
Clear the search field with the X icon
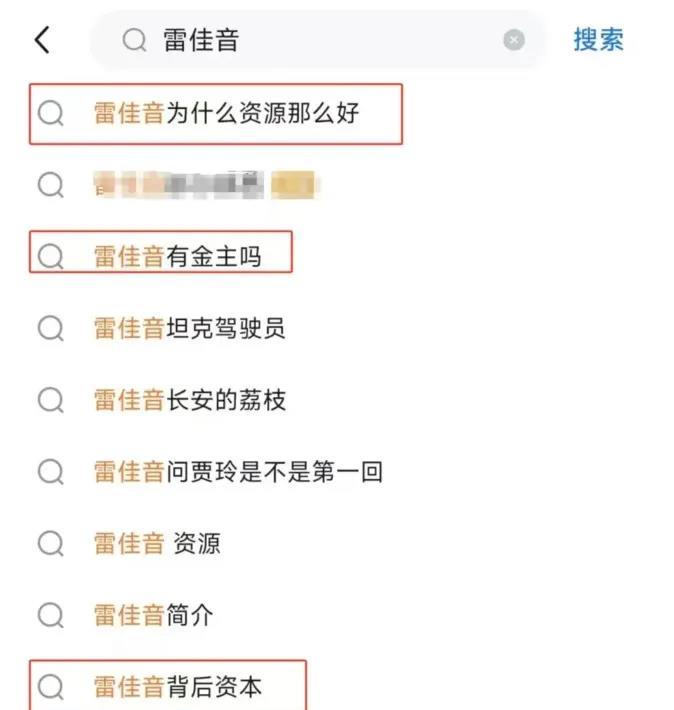click(514, 40)
